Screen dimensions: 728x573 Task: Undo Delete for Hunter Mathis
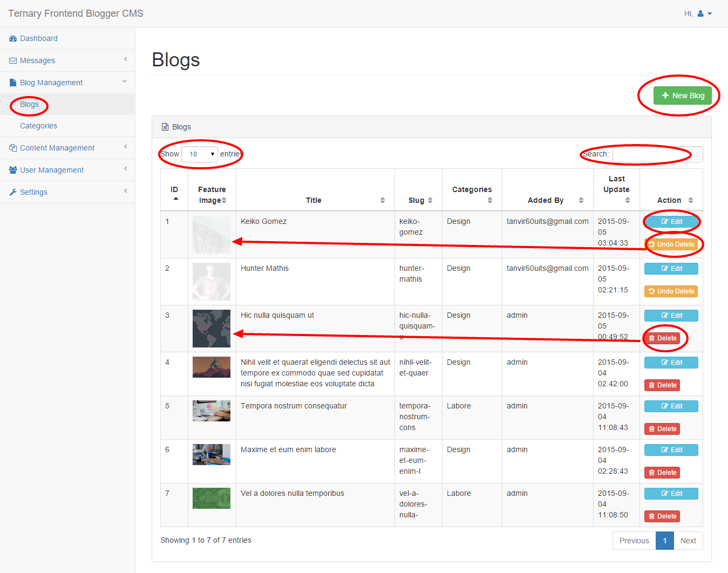tap(671, 291)
